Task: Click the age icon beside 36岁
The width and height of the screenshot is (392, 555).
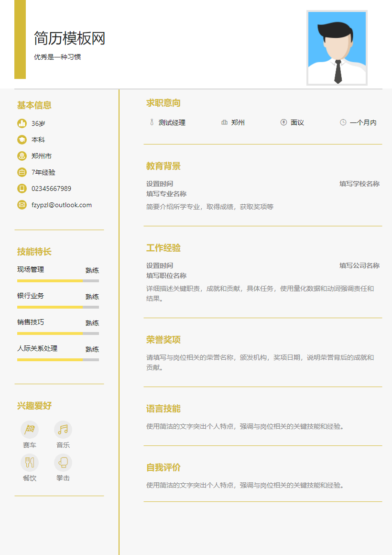Action: 22,122
